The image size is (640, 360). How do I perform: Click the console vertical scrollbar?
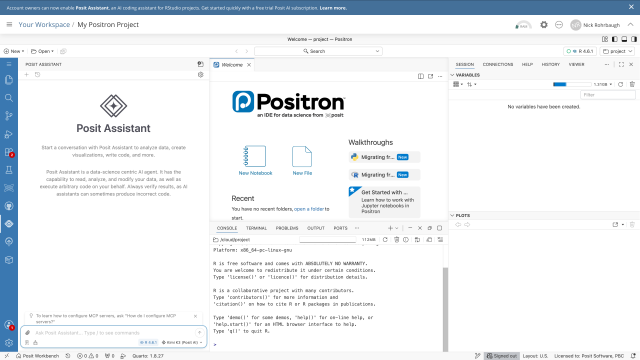click(445, 309)
